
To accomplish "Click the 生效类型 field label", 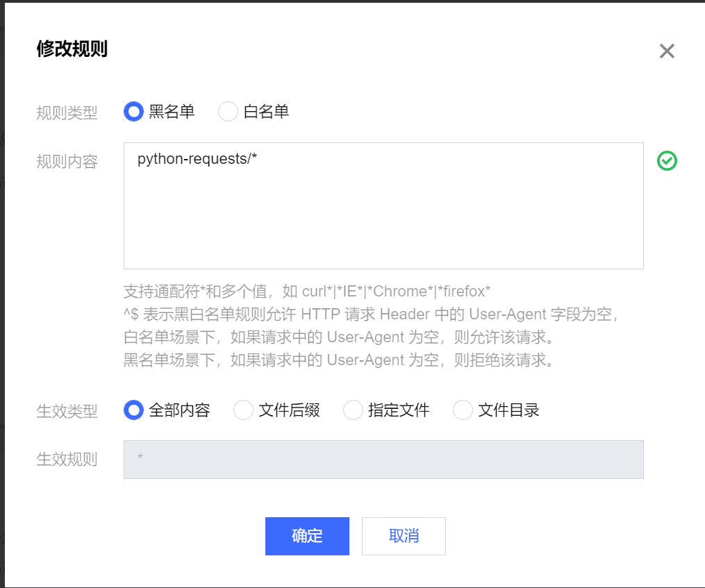I will pyautogui.click(x=67, y=411).
